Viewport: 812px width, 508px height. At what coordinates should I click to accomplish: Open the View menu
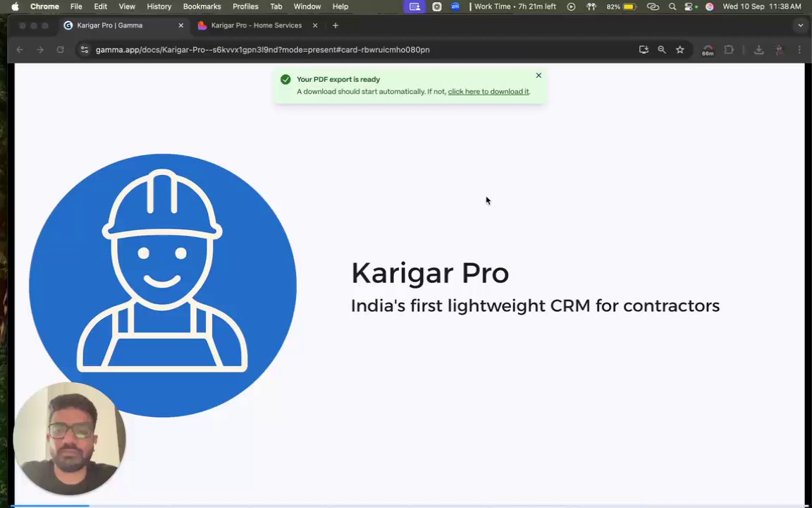[x=127, y=7]
